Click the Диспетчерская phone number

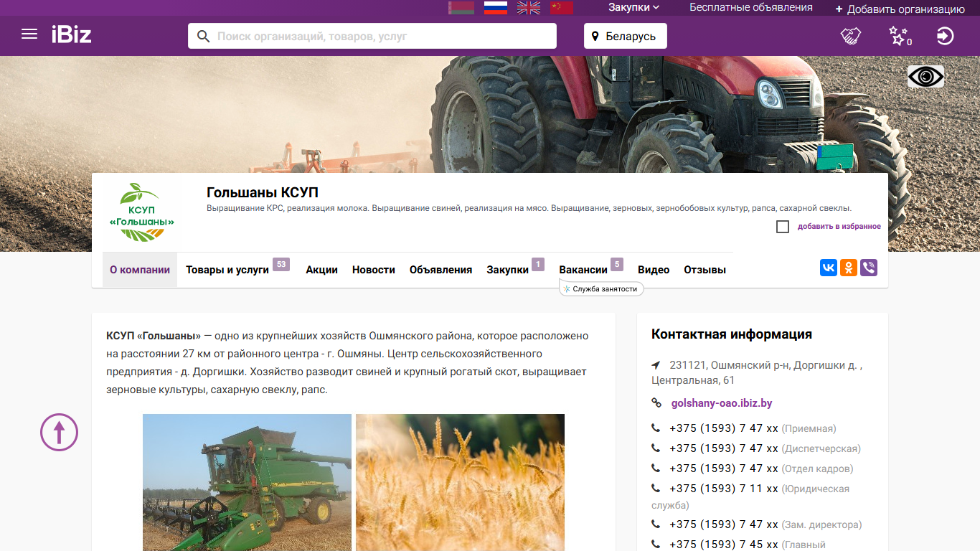pos(724,448)
